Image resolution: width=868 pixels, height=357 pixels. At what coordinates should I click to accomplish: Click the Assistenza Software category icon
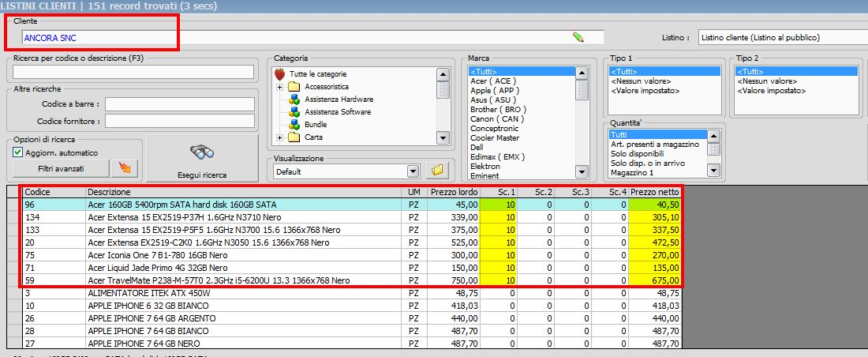click(x=294, y=112)
